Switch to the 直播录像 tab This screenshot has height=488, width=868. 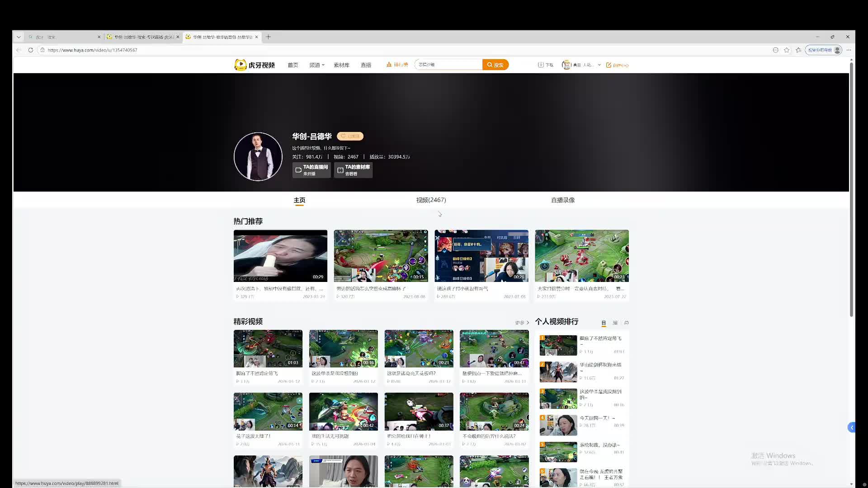click(563, 200)
